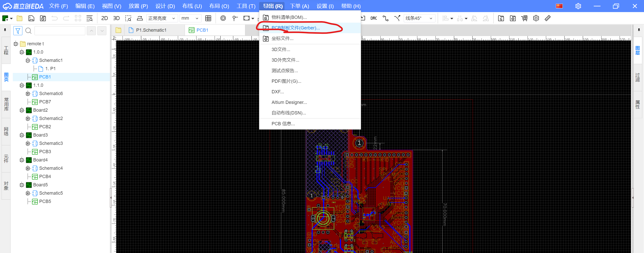Image resolution: width=644 pixels, height=253 pixels.
Task: Open the 布线 (U) menu
Action: (x=192, y=6)
